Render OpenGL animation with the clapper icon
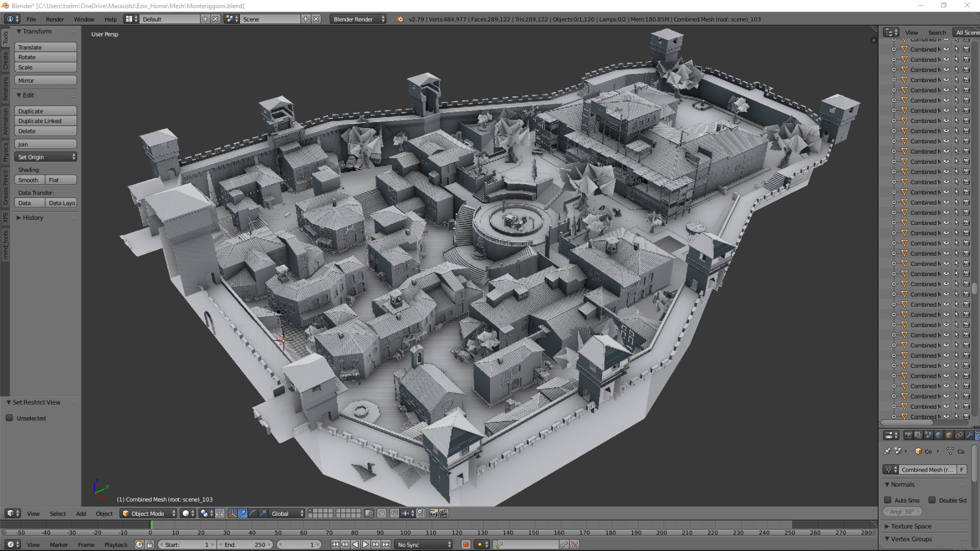 (x=444, y=513)
